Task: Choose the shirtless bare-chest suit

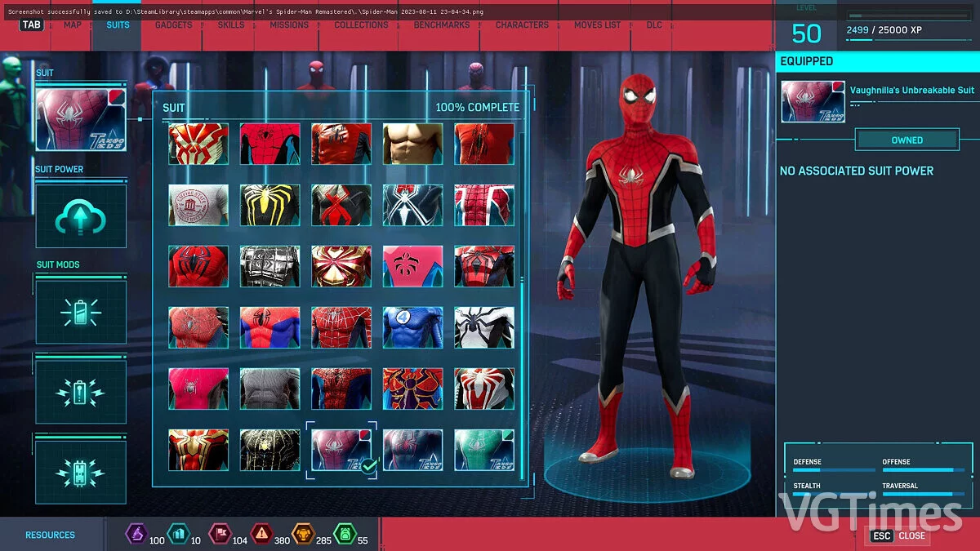Action: pos(413,144)
